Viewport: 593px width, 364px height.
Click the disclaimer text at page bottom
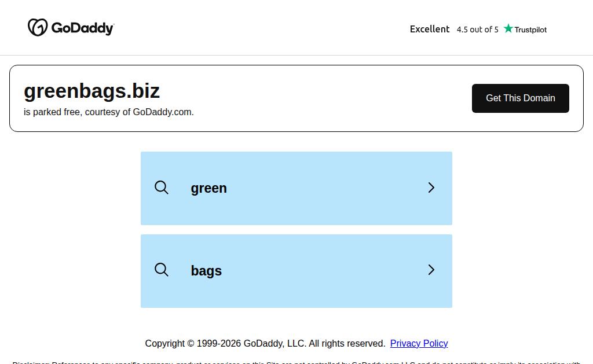coord(296,362)
